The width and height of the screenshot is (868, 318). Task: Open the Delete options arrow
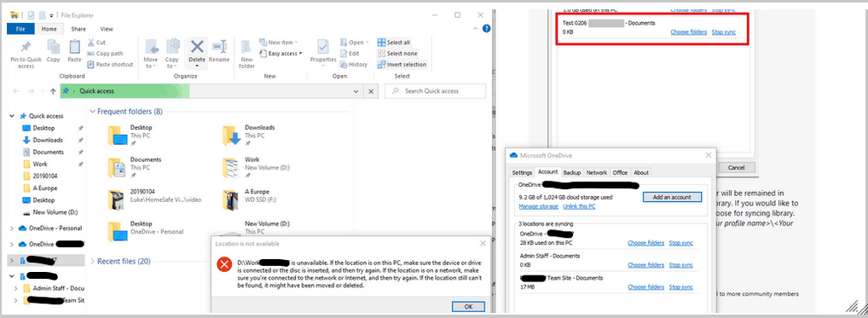197,66
